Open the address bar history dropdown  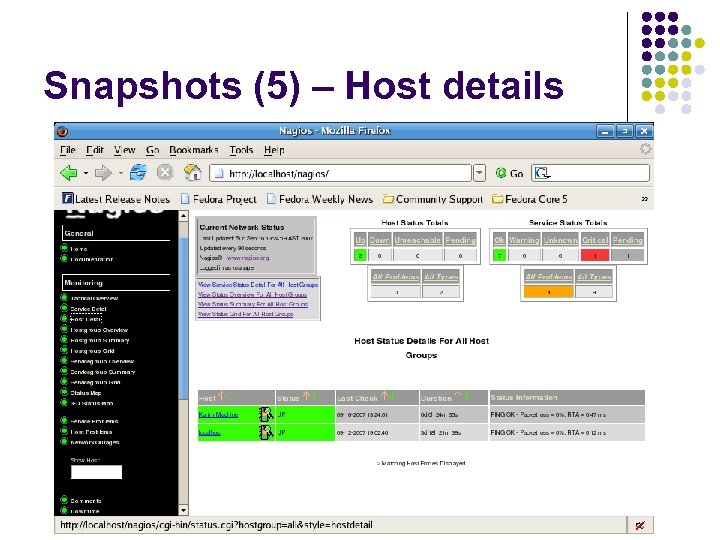click(x=479, y=173)
